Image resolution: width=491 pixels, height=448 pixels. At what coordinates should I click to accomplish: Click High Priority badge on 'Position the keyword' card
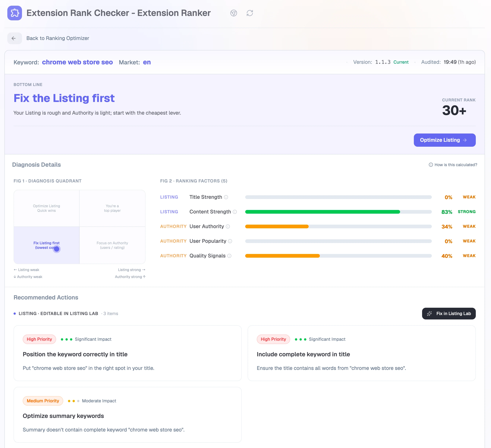tap(39, 339)
